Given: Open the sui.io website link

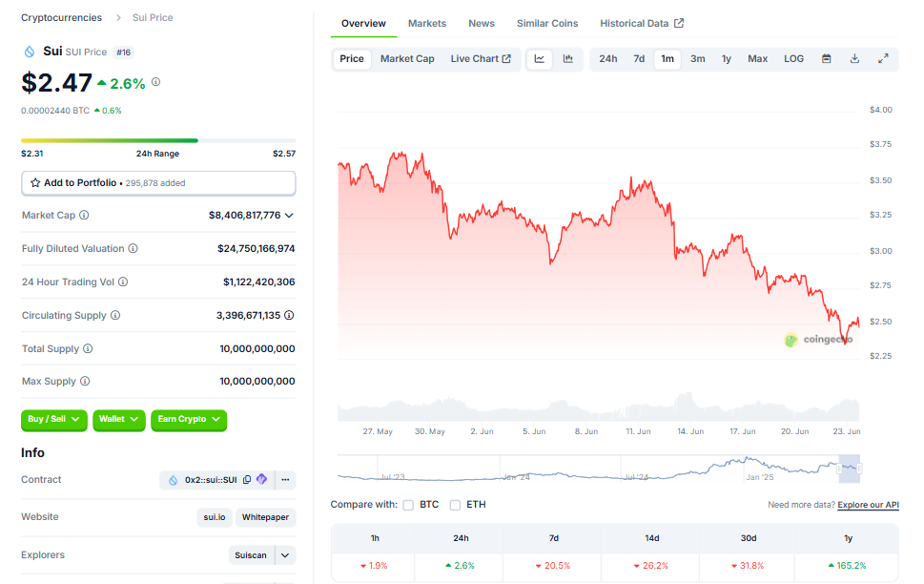Looking at the screenshot, I should (x=215, y=517).
